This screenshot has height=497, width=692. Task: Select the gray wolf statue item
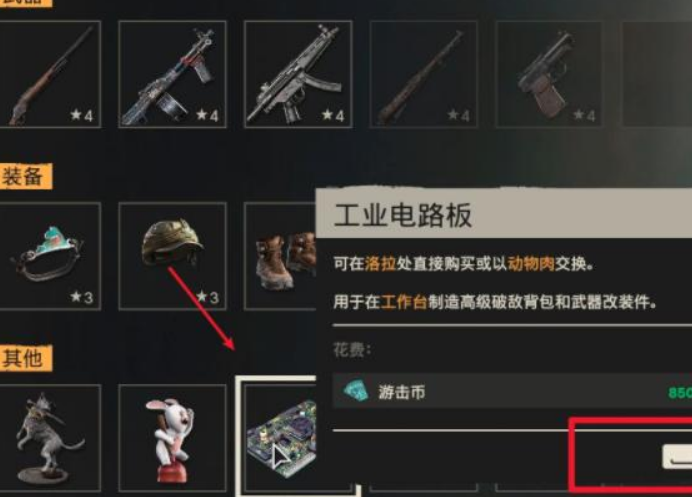tap(50, 438)
